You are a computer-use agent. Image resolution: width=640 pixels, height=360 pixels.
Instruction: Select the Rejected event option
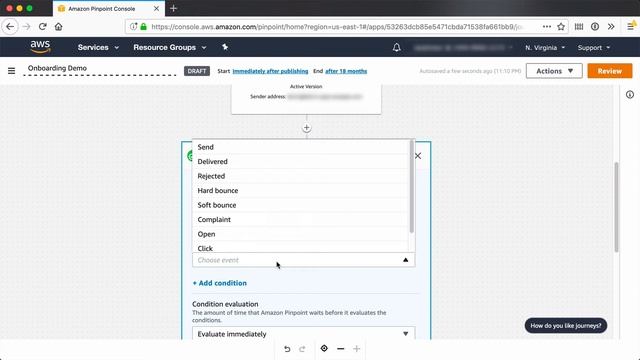[300, 176]
